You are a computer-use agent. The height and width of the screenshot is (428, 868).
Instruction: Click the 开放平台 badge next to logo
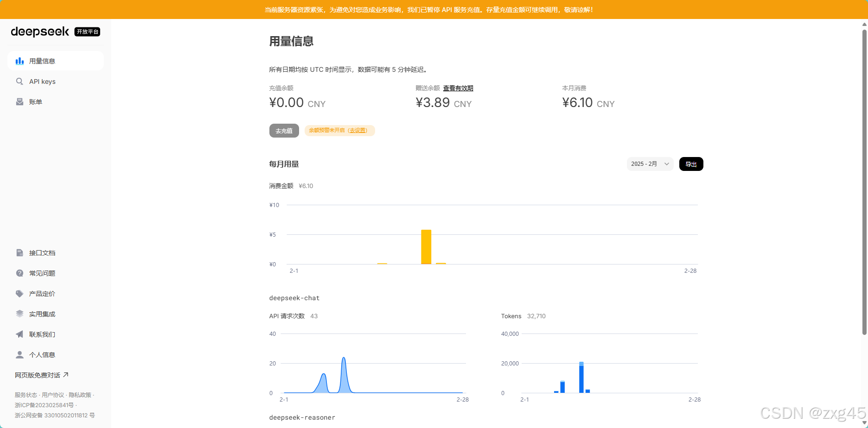pos(87,31)
